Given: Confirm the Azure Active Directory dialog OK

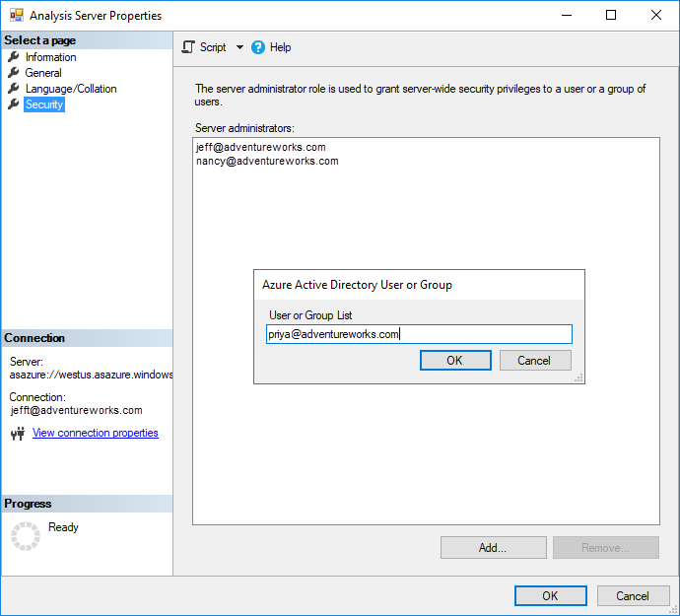Looking at the screenshot, I should pyautogui.click(x=455, y=361).
